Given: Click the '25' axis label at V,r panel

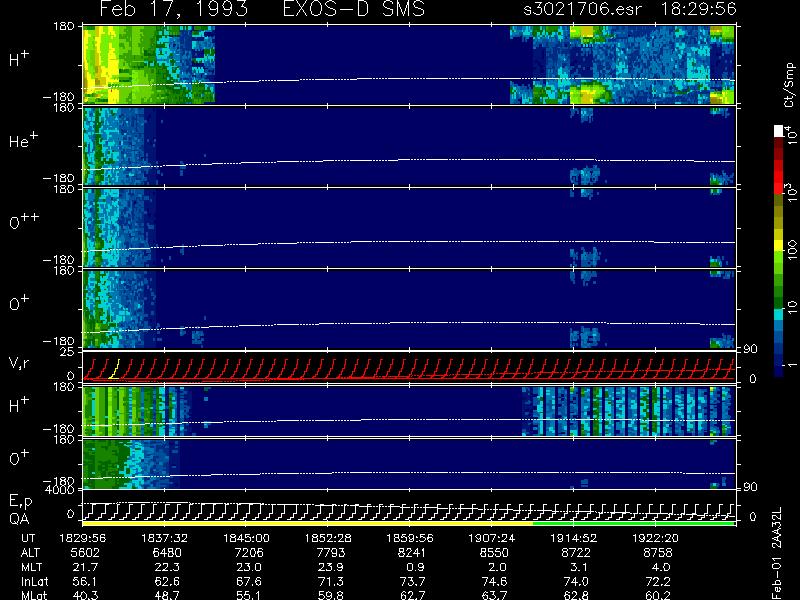Looking at the screenshot, I should pyautogui.click(x=69, y=352).
